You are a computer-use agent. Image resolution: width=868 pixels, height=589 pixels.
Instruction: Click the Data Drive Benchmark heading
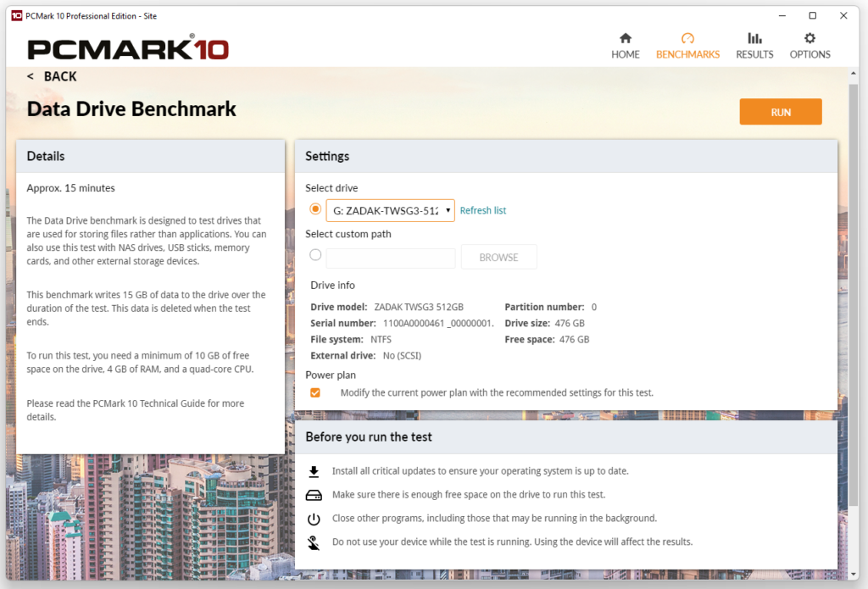click(x=131, y=109)
